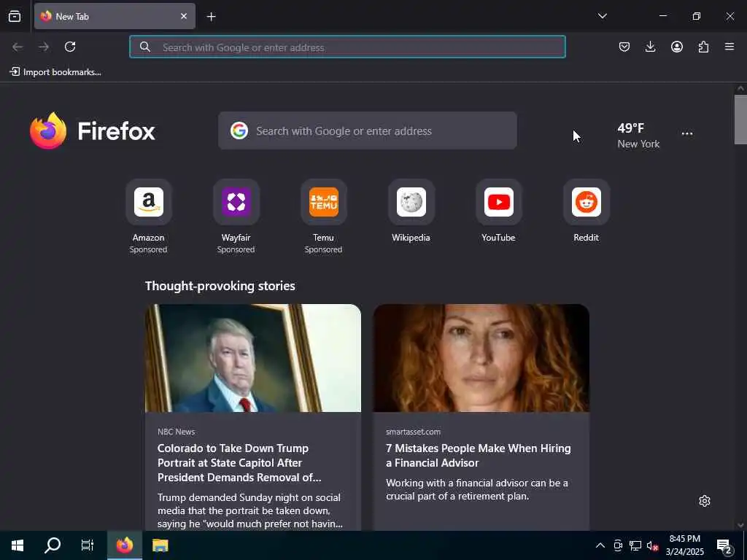Open the Reddit shortcut

[586, 212]
